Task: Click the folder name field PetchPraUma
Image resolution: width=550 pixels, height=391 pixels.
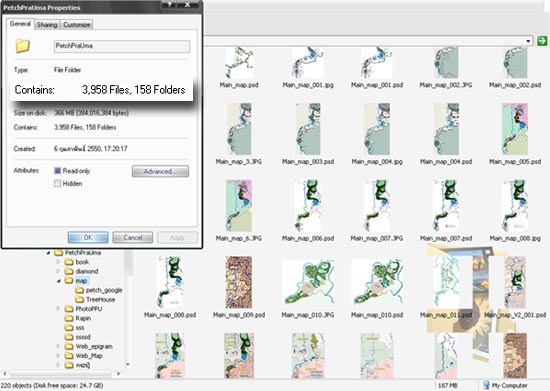Action: [x=122, y=46]
